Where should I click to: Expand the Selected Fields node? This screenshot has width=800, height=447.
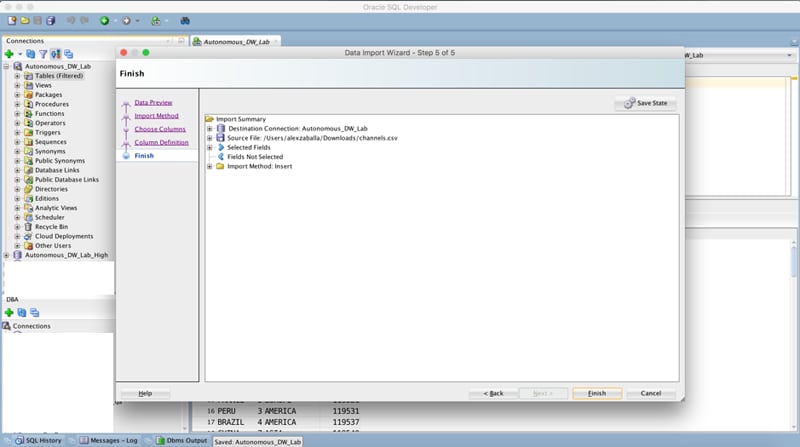(x=209, y=147)
